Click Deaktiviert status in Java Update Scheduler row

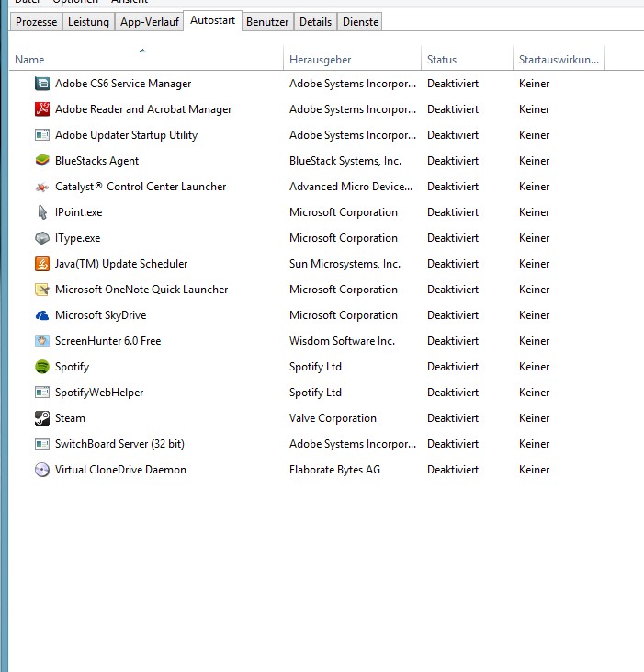453,264
